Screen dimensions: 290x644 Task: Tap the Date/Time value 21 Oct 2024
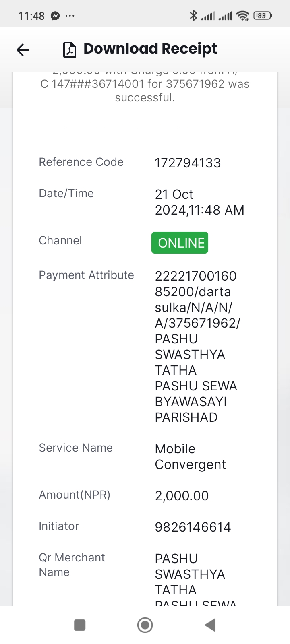(x=199, y=202)
